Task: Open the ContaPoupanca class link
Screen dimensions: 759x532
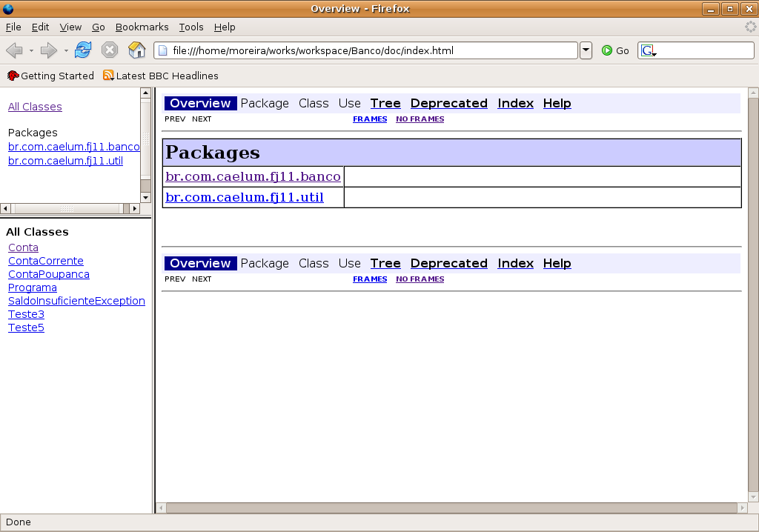Action: pyautogui.click(x=49, y=274)
